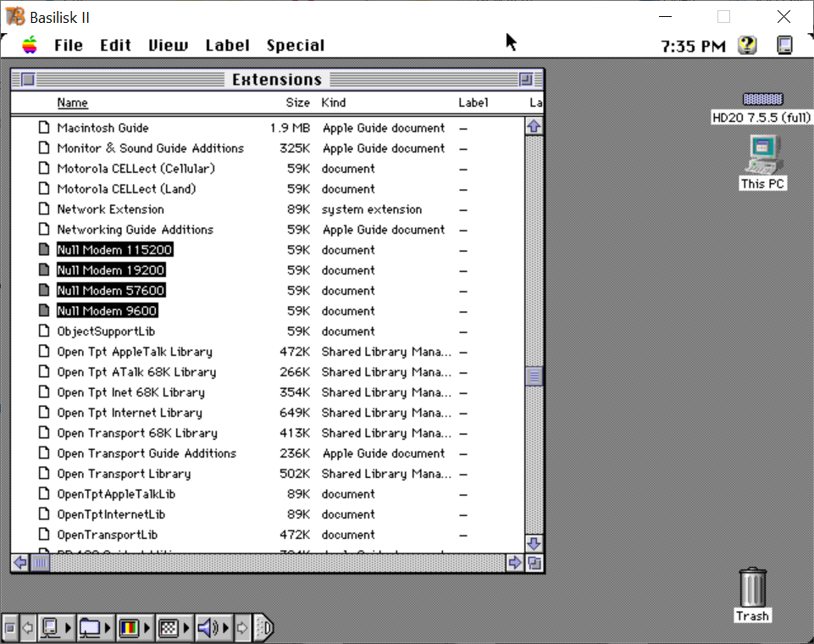The height and width of the screenshot is (644, 814).
Task: Select Motorola CELLect (Land) file icon
Action: point(44,188)
